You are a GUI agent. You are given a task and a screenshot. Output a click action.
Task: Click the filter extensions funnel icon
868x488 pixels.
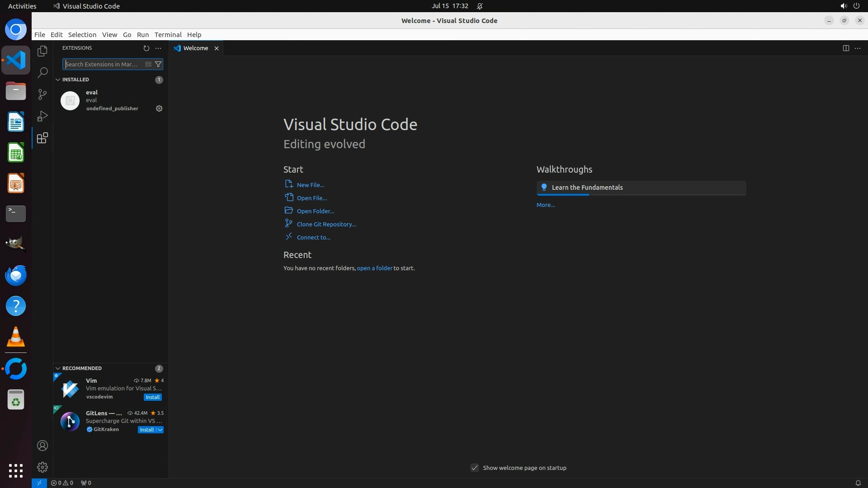158,64
